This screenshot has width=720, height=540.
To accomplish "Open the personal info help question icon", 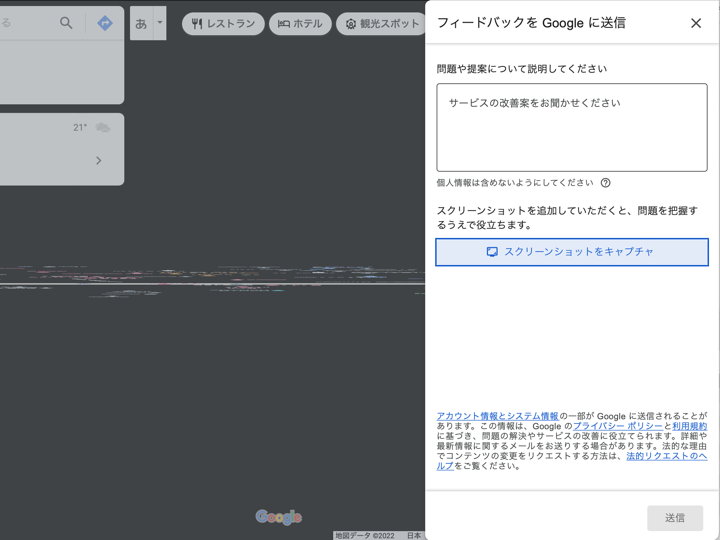I will (606, 183).
